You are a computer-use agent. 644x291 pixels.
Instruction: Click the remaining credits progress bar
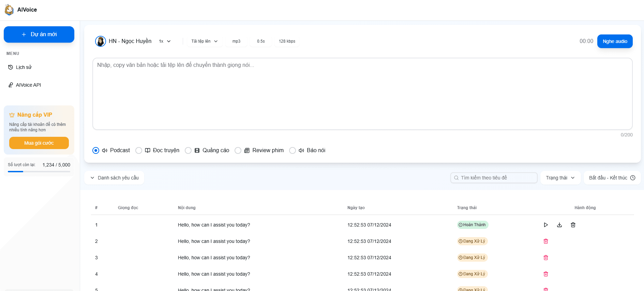(39, 172)
